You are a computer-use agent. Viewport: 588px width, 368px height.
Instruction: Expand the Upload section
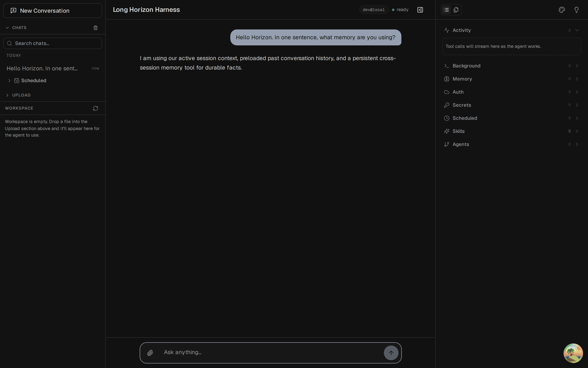pyautogui.click(x=18, y=95)
